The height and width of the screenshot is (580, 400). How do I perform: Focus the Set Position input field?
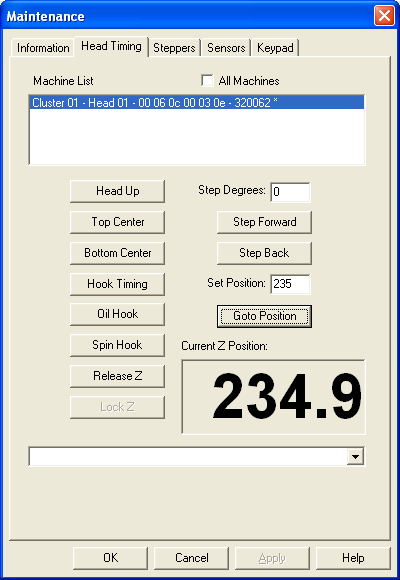[x=290, y=284]
